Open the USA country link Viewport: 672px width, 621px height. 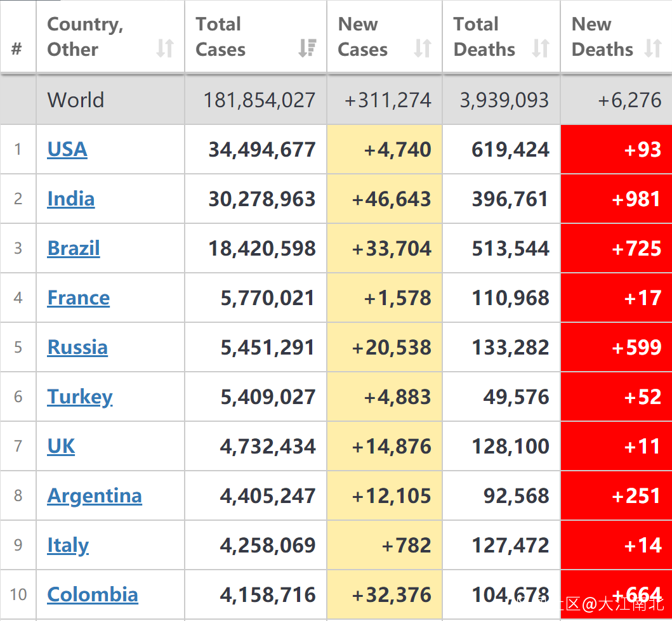pos(67,149)
